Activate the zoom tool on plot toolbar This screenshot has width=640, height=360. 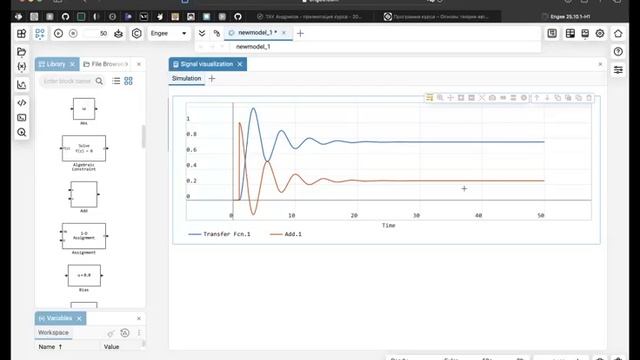440,98
